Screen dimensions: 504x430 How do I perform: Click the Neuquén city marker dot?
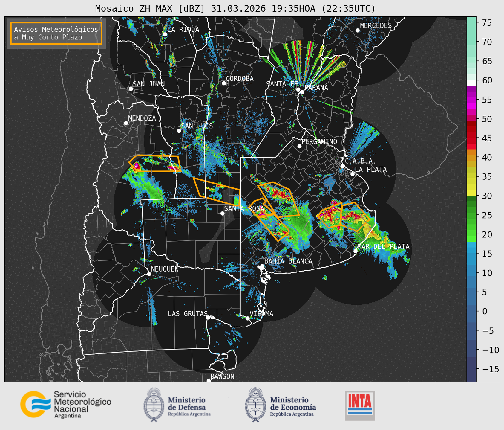[x=149, y=274]
